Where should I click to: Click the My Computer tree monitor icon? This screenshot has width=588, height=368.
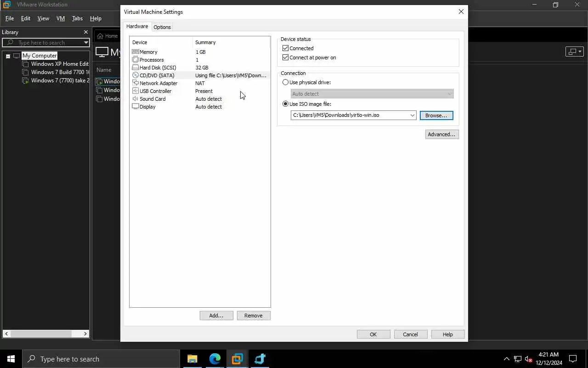pyautogui.click(x=17, y=56)
